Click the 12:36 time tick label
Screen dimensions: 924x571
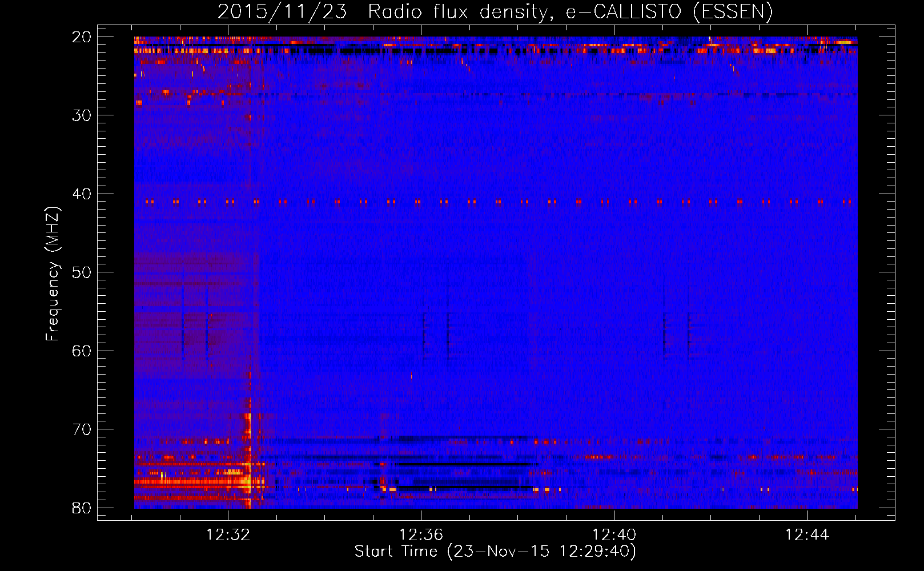(x=421, y=535)
